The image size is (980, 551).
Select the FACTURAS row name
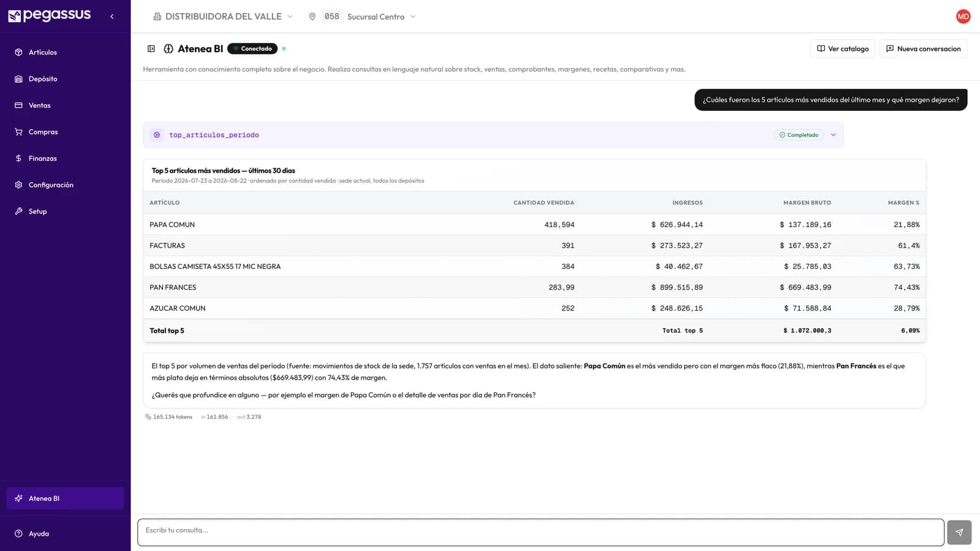(x=167, y=246)
